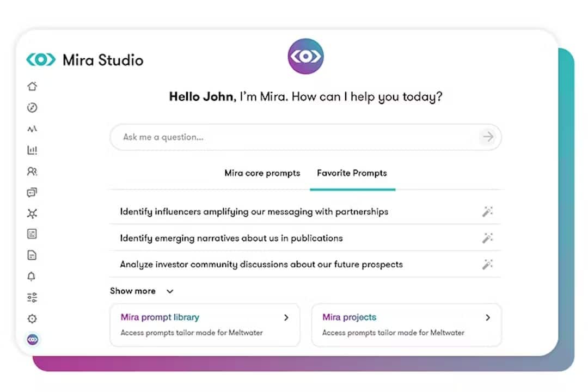Submit question with the arrow button
The width and height of the screenshot is (588, 392).
(488, 137)
